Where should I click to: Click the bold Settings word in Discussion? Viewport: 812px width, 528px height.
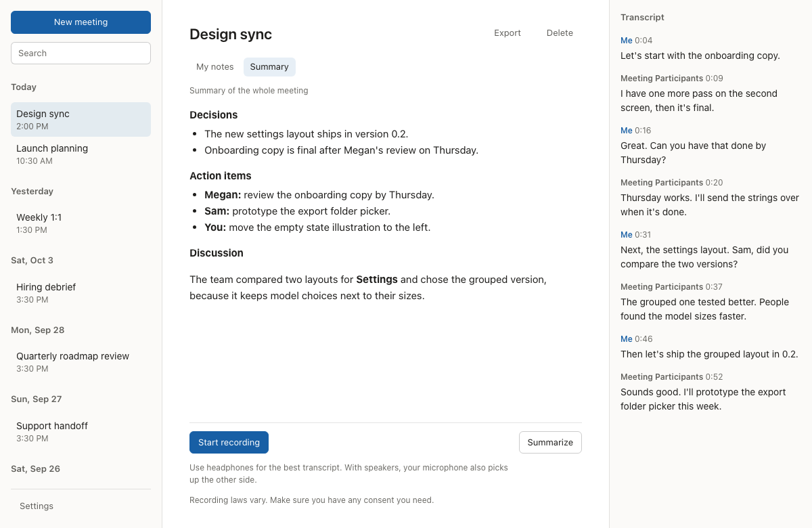(377, 280)
